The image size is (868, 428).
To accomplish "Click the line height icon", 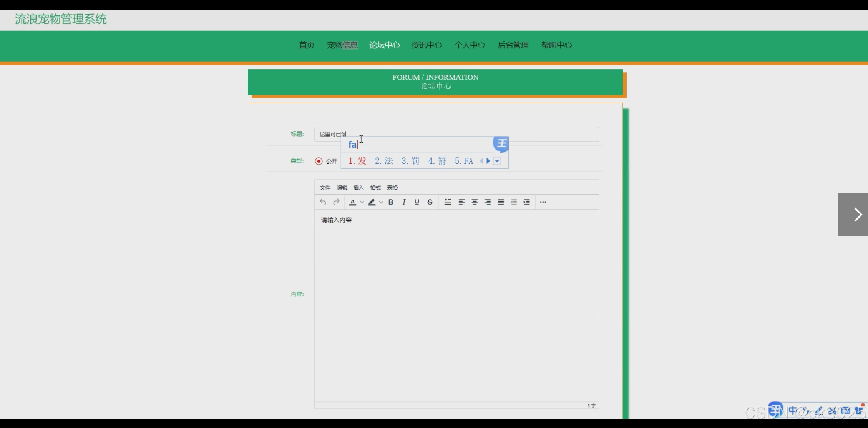I will (x=448, y=202).
